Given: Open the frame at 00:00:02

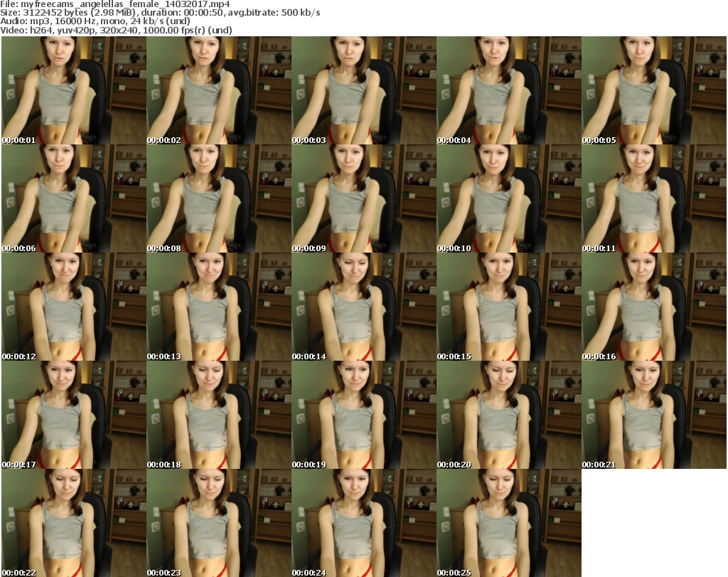Looking at the screenshot, I should click(x=219, y=90).
